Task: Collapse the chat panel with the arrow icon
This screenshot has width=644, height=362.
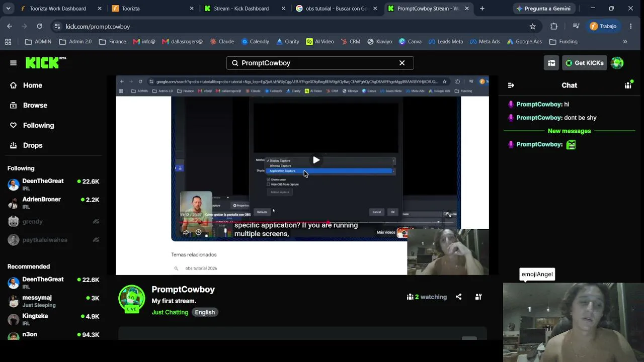Action: point(511,85)
